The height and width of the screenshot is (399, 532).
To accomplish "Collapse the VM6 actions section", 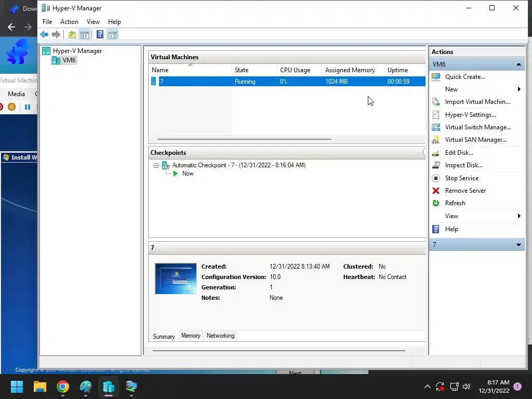I will click(x=518, y=64).
